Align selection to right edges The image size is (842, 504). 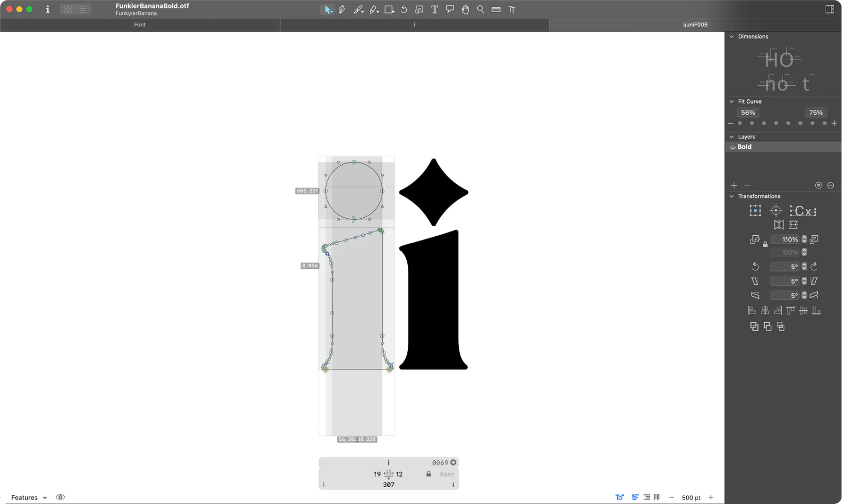tap(778, 310)
